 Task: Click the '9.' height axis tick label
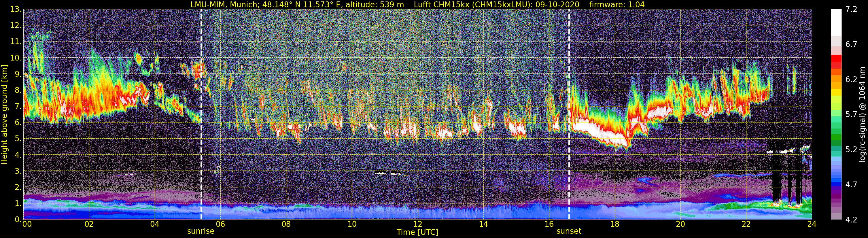[18, 74]
